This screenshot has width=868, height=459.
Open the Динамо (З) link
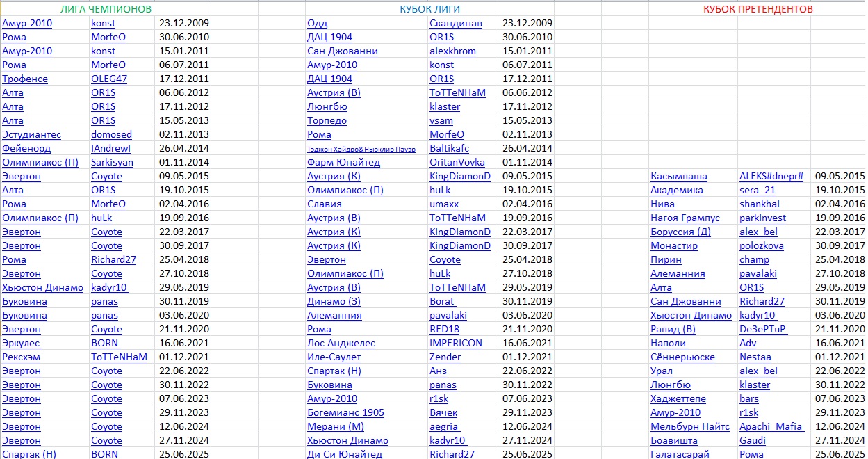pyautogui.click(x=334, y=301)
